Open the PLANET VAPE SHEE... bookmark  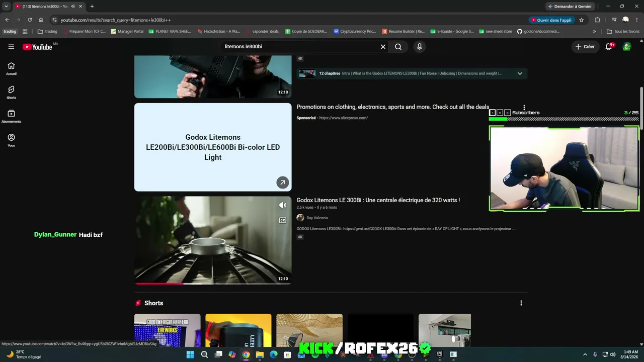click(169, 31)
